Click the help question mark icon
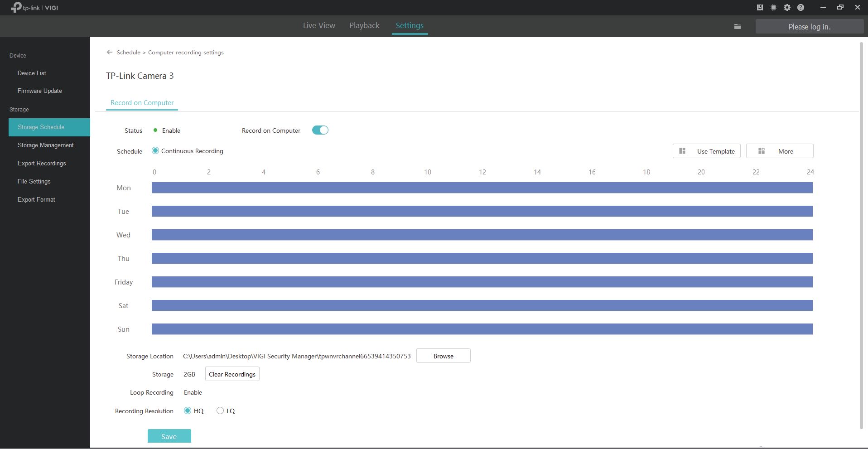This screenshot has width=868, height=449. click(x=800, y=7)
